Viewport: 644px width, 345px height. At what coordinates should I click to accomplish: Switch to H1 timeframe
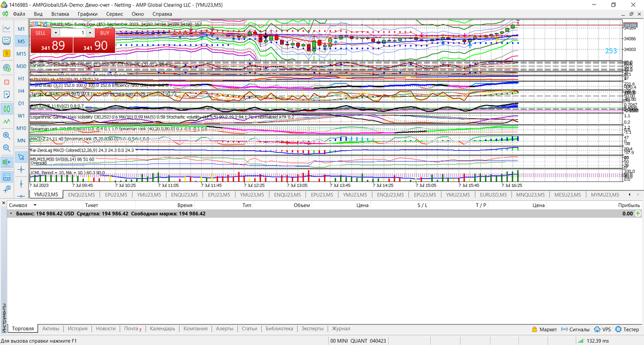tap(21, 79)
